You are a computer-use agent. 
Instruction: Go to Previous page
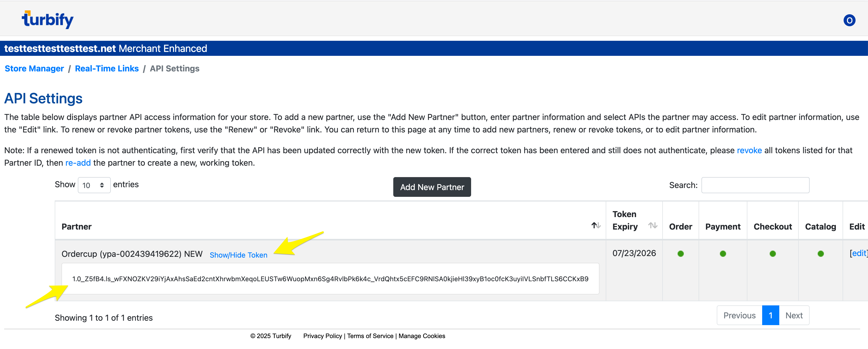(739, 315)
